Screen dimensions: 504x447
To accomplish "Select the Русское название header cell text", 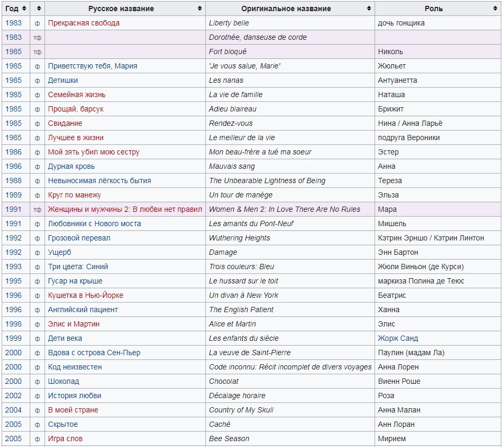I will 121,8.
